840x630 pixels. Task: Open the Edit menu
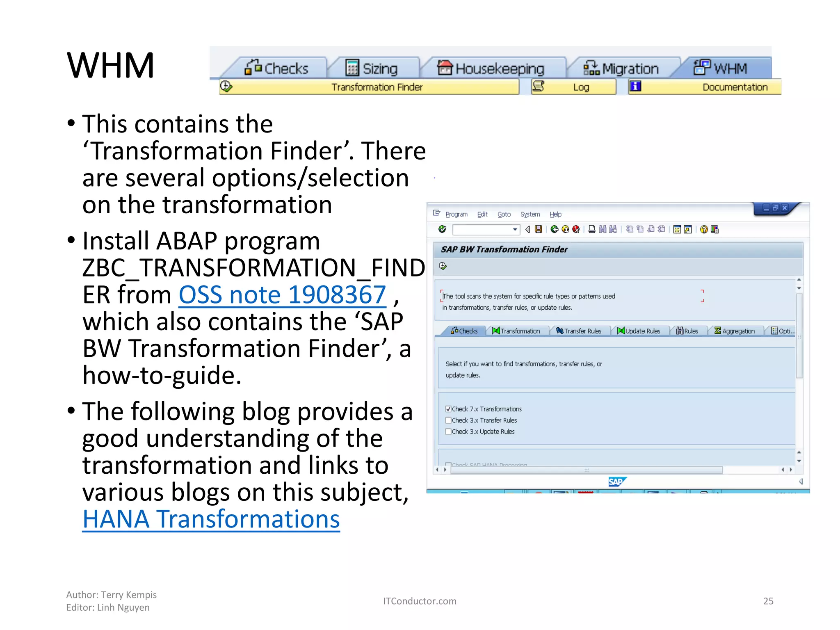click(x=482, y=214)
